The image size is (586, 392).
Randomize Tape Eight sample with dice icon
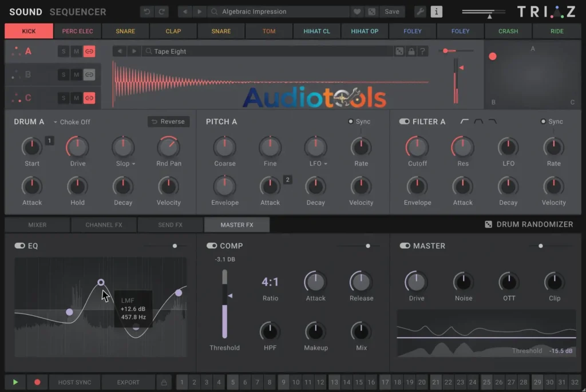click(x=399, y=51)
